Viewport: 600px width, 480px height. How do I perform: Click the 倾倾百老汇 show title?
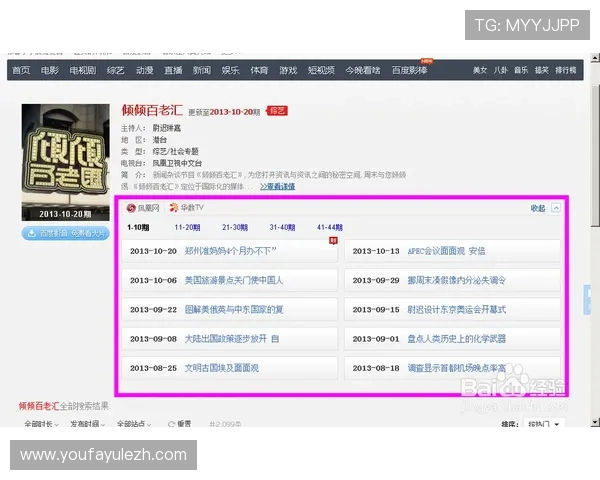152,110
